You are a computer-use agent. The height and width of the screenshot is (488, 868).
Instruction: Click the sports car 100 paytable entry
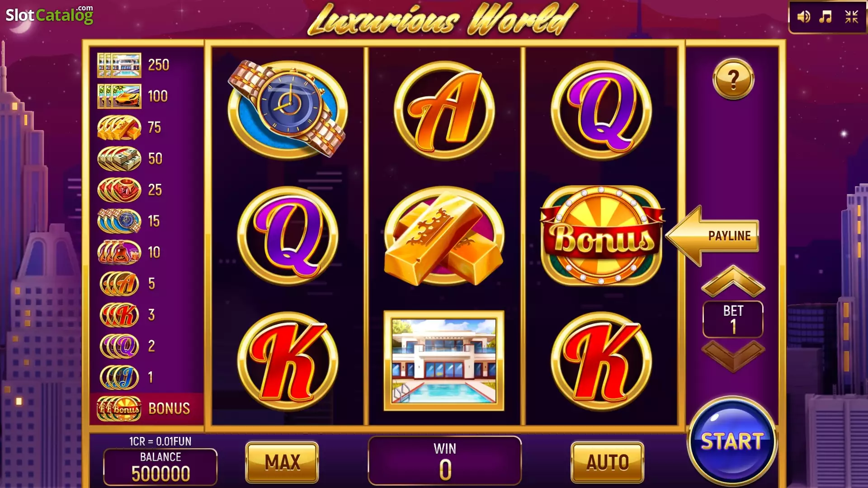(133, 96)
